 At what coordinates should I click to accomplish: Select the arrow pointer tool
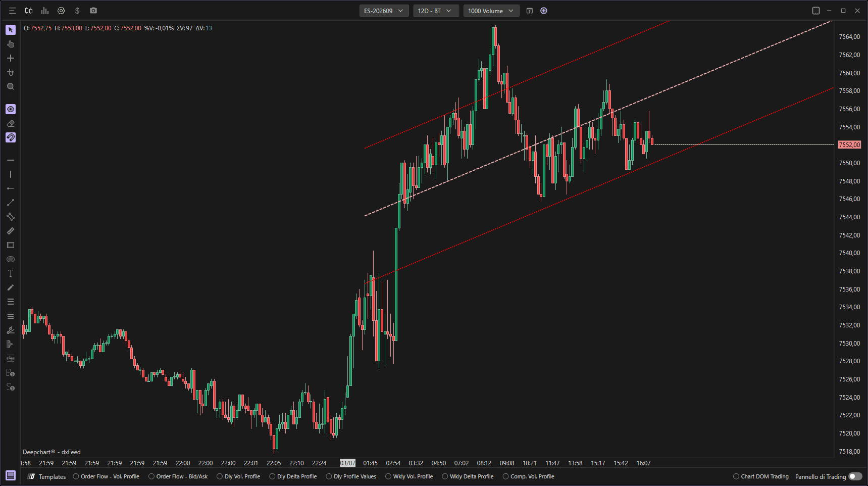[x=11, y=30]
